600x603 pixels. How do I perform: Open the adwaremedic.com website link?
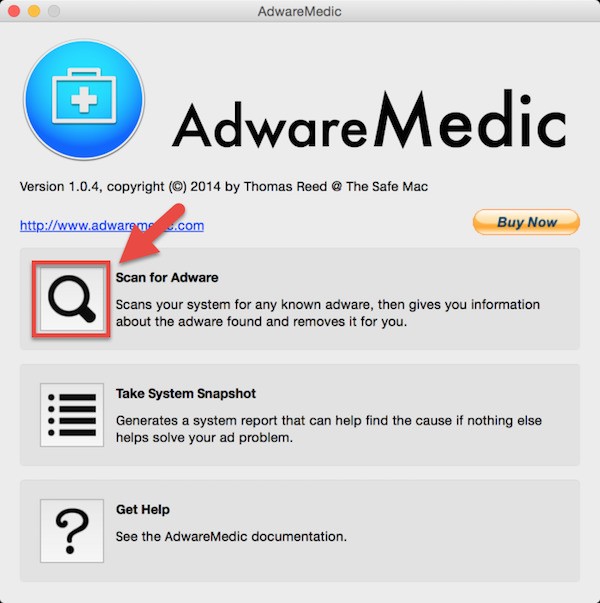112,225
